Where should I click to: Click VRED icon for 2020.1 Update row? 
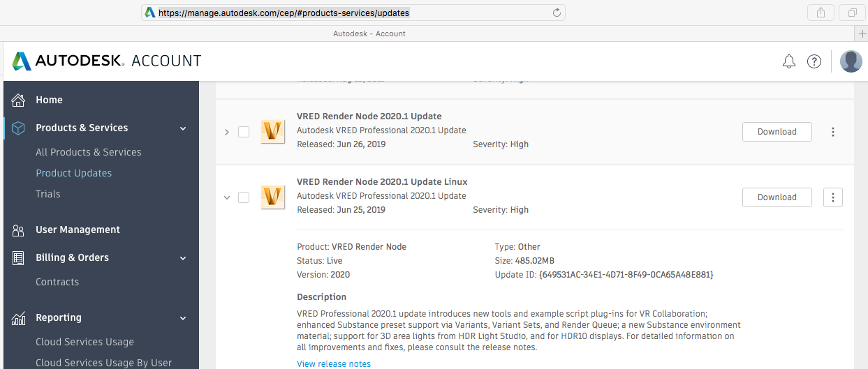pyautogui.click(x=272, y=131)
